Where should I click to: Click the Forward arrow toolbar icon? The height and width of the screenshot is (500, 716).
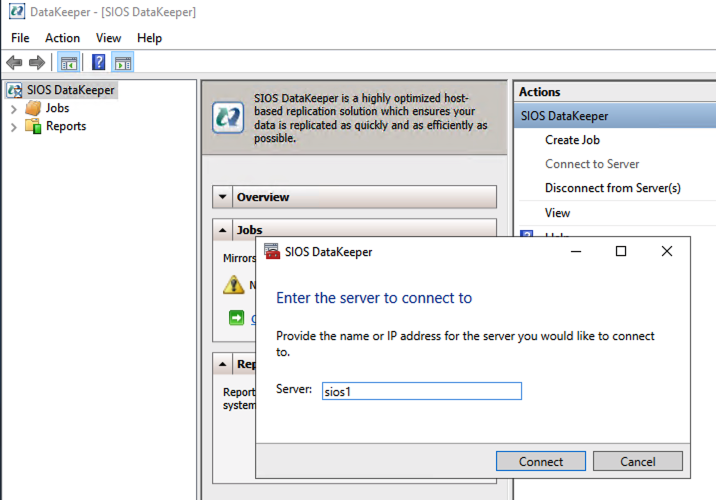(x=37, y=62)
